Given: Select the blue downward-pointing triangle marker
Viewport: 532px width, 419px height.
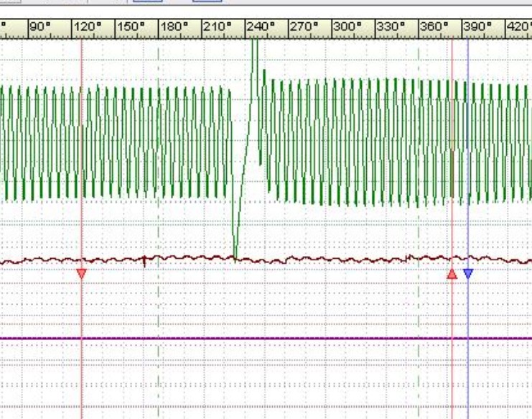Looking at the screenshot, I should 468,274.
